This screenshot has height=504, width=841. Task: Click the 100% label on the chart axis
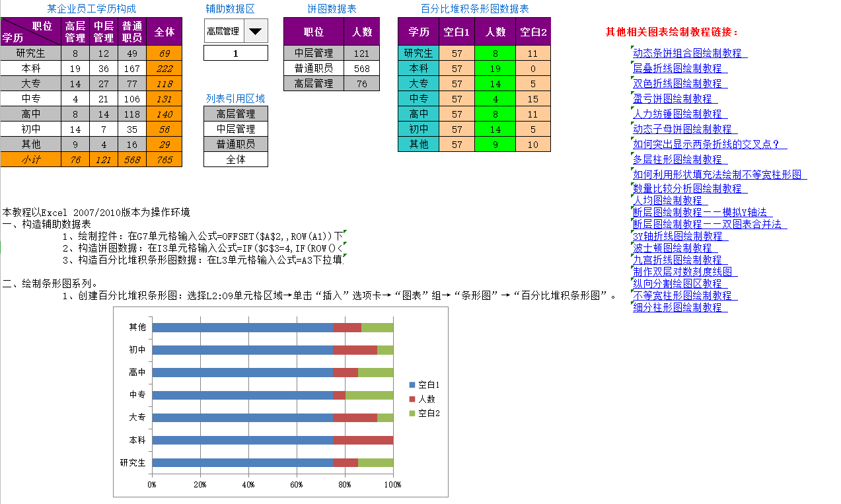[393, 485]
